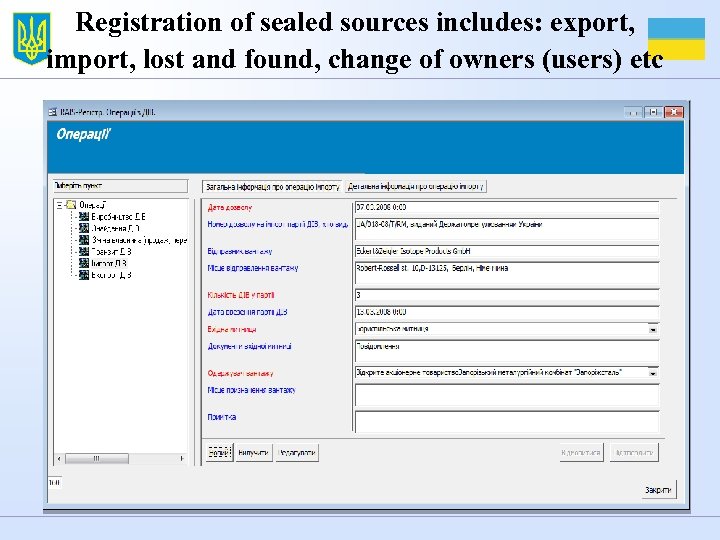Click the Одержувач вантажу red label
Screen dimensions: 720x540
click(x=240, y=373)
